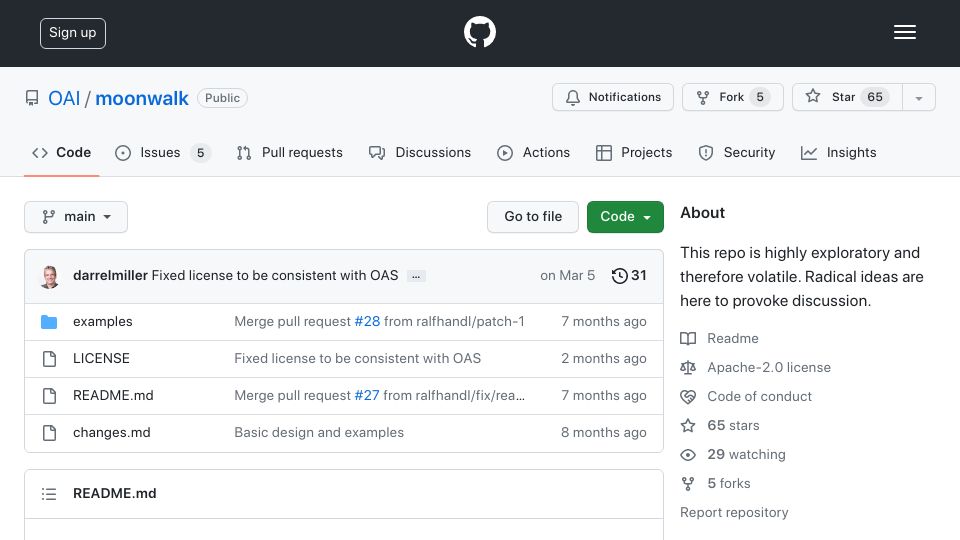
Task: Click the Star count badge 65
Action: point(875,97)
